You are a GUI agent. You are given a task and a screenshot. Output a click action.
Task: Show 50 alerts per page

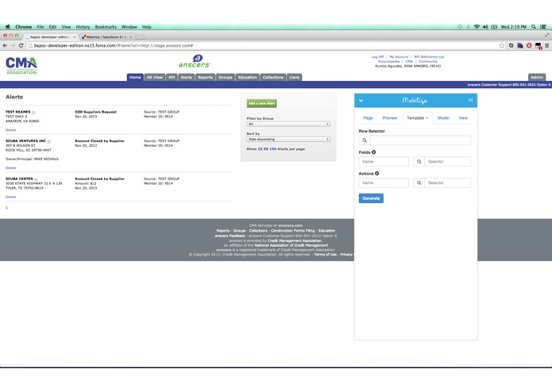tap(266, 149)
